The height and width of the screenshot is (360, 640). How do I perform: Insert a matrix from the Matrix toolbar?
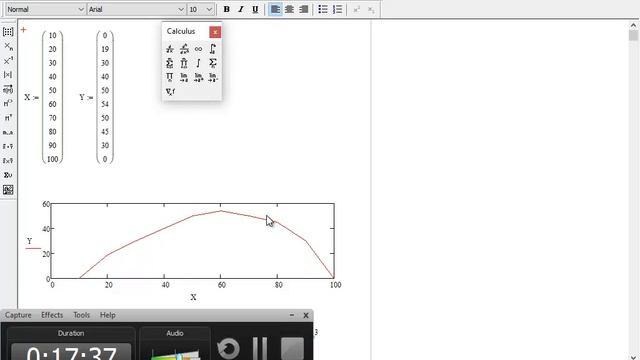pyautogui.click(x=8, y=32)
